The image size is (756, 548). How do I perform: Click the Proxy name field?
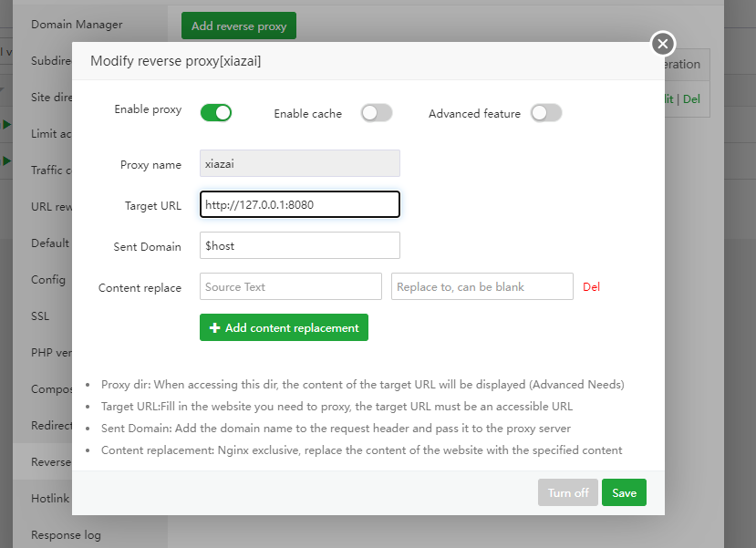pyautogui.click(x=299, y=163)
